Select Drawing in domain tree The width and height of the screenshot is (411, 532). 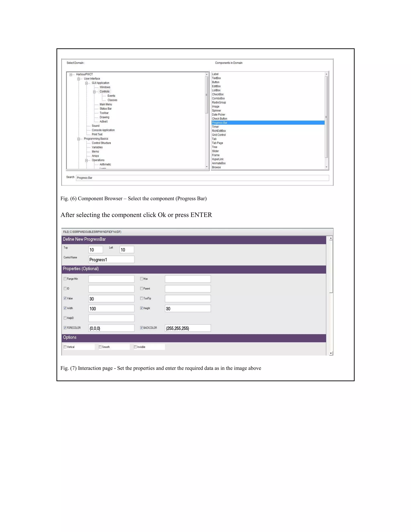coord(104,117)
